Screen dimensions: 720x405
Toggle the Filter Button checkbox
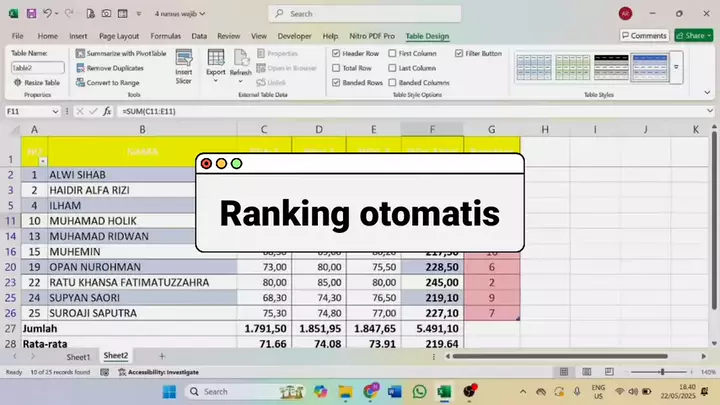tap(459, 53)
